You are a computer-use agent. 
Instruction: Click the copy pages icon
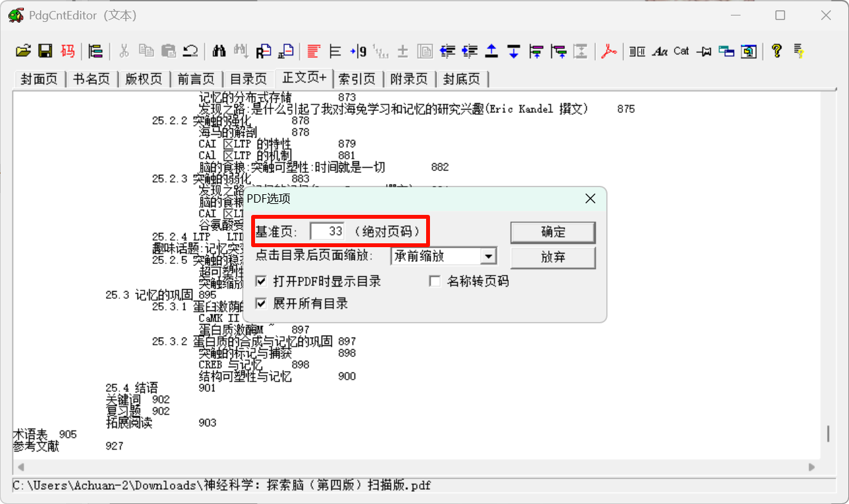147,51
